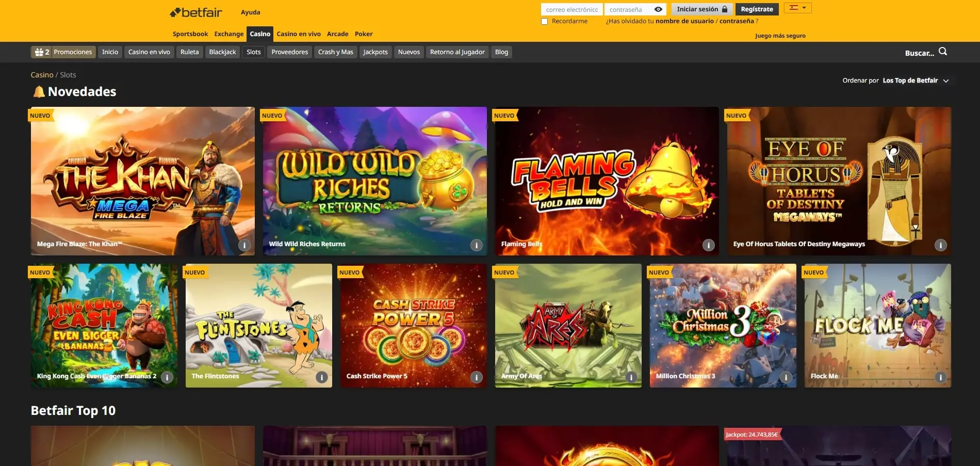The image size is (980, 466).
Task: Click the Iniciar sesión button
Action: 701,9
